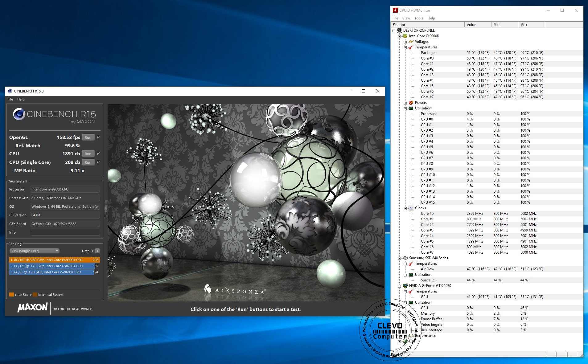Image resolution: width=588 pixels, height=364 pixels.
Task: Click the Sensor column header
Action: point(427,25)
